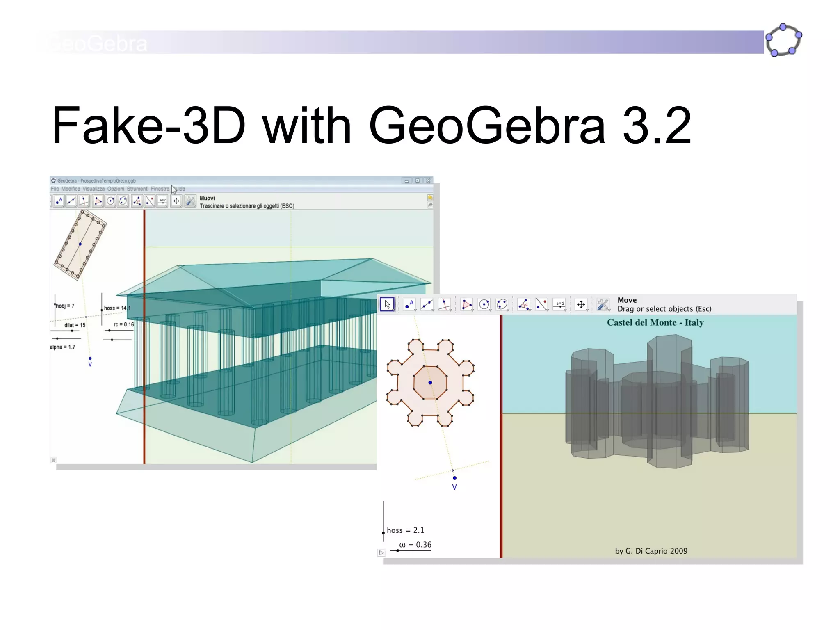Click the 'Muovi' tool help label
Image resolution: width=840 pixels, height=630 pixels.
[207, 198]
